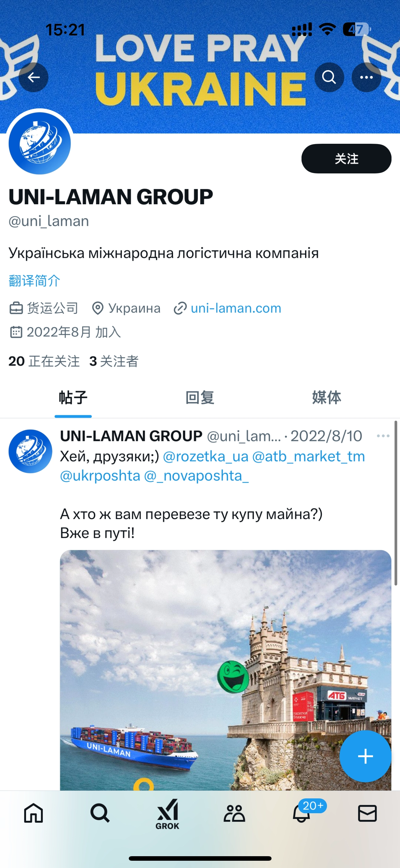Tap the blue compose post plus button
The image size is (400, 868).
tap(365, 756)
